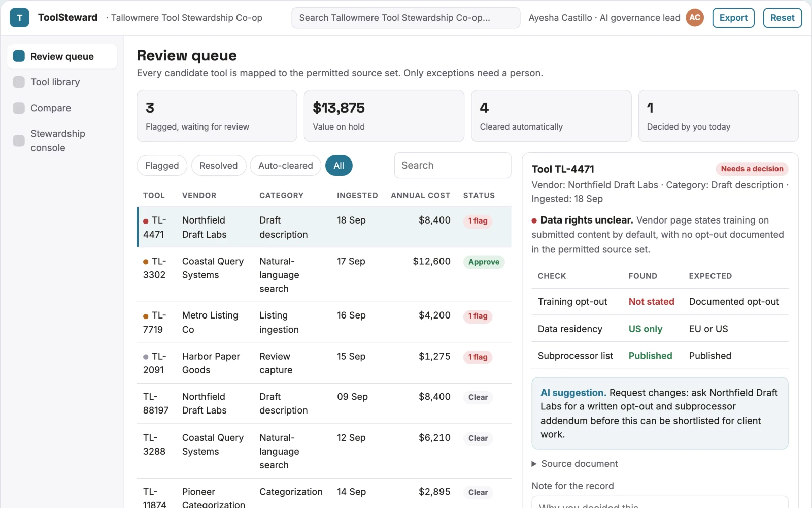Click the Not stated training opt-out value
The image size is (812, 508).
point(651,302)
